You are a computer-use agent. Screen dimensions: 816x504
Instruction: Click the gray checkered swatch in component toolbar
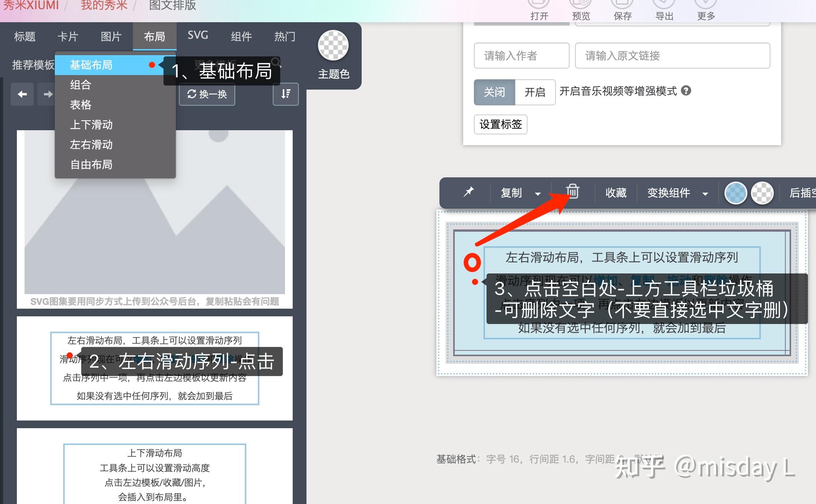[762, 193]
